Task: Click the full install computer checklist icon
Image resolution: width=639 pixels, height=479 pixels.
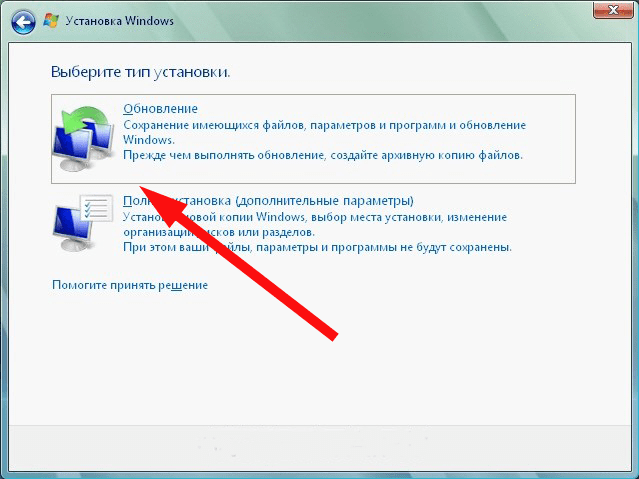Action: click(83, 223)
